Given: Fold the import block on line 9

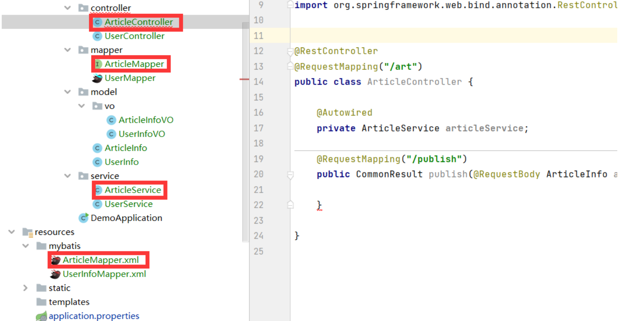Looking at the screenshot, I should coord(290,5).
